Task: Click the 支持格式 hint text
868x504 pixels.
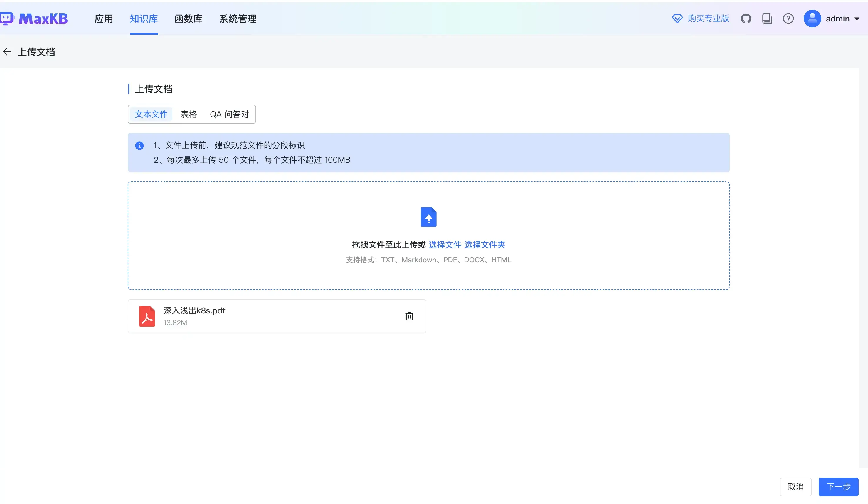Action: pos(428,260)
